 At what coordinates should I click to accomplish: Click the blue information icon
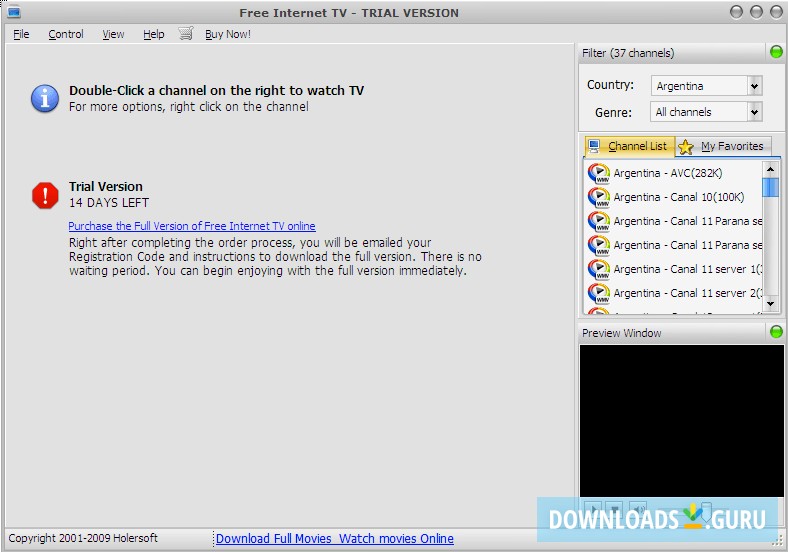point(45,98)
